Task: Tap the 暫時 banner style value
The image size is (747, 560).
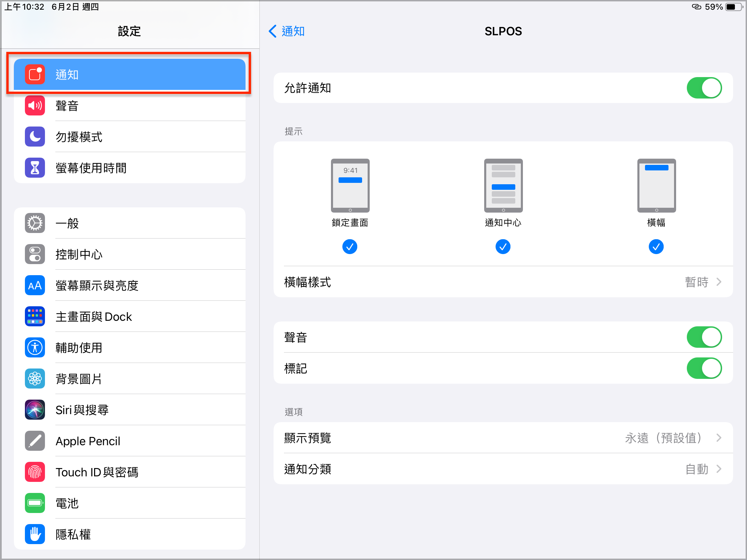Action: click(697, 282)
